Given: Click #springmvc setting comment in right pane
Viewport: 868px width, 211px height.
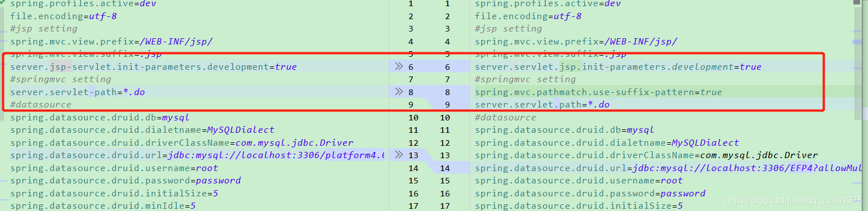Looking at the screenshot, I should click(x=525, y=79).
